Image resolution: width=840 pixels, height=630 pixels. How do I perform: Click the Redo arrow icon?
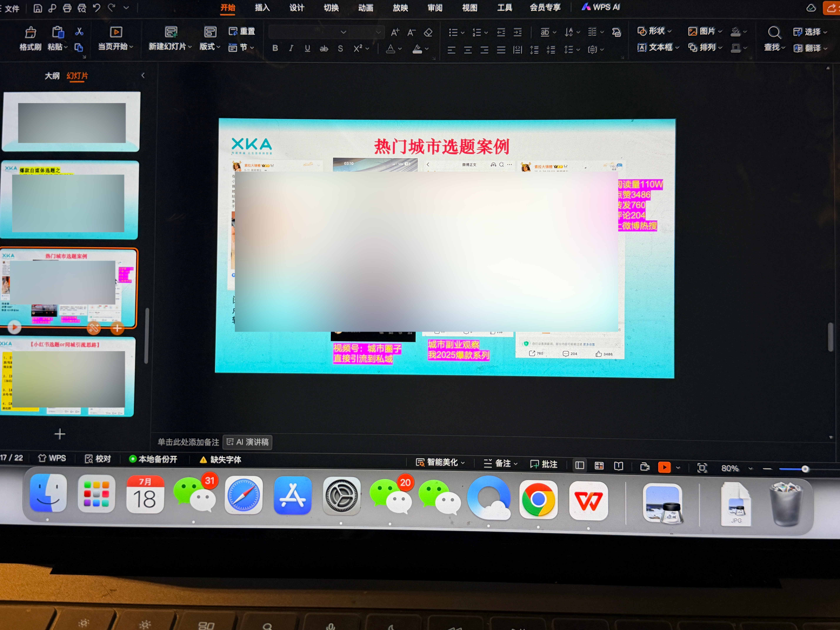click(111, 8)
